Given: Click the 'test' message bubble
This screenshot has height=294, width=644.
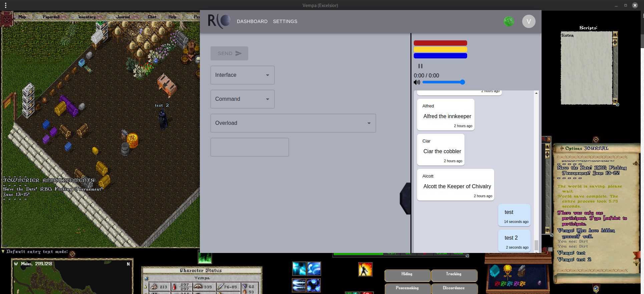Looking at the screenshot, I should (514, 215).
